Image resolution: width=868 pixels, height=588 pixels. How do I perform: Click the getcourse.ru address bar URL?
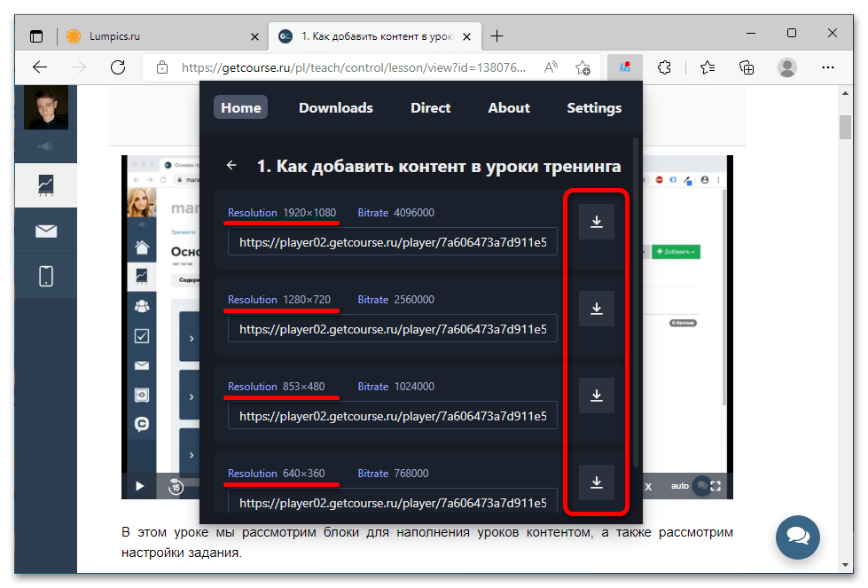(353, 67)
